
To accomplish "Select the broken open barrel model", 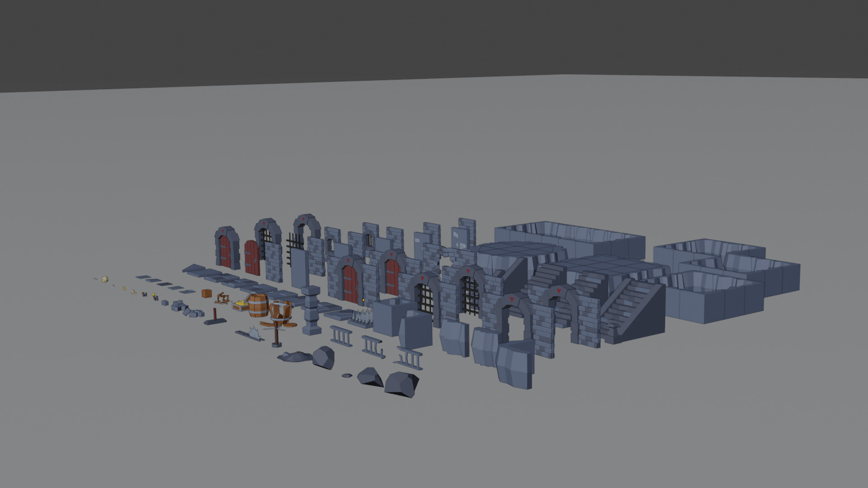I will click(x=281, y=312).
